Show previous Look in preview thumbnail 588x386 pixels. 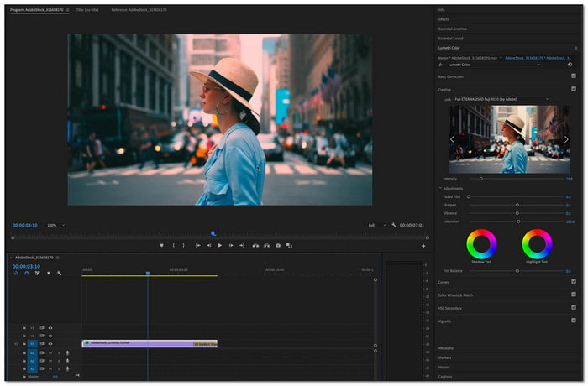tap(452, 139)
